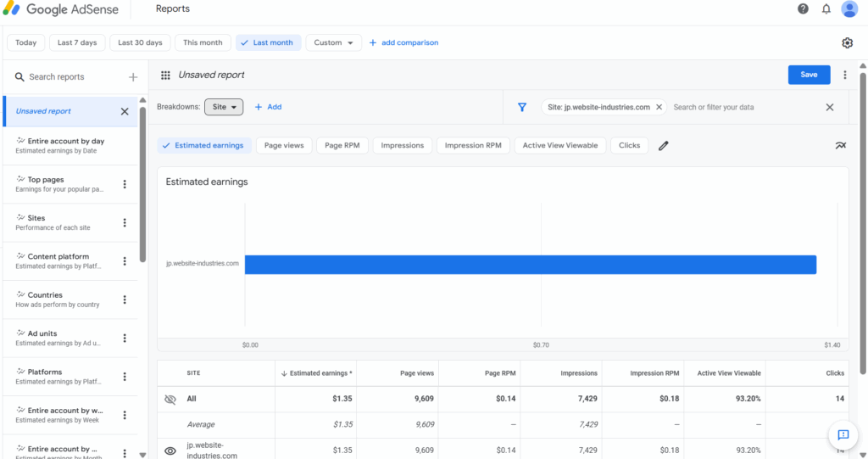Click the Save button

click(x=809, y=75)
